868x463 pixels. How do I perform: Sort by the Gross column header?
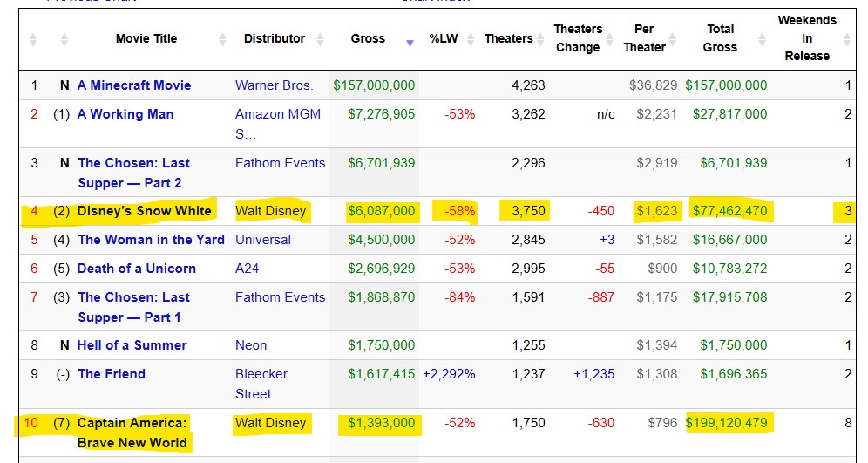click(x=368, y=38)
